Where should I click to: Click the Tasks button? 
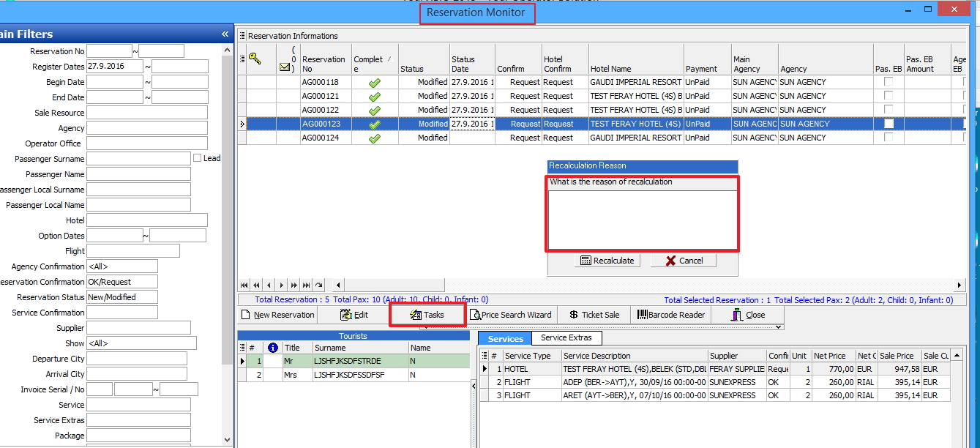pyautogui.click(x=427, y=315)
